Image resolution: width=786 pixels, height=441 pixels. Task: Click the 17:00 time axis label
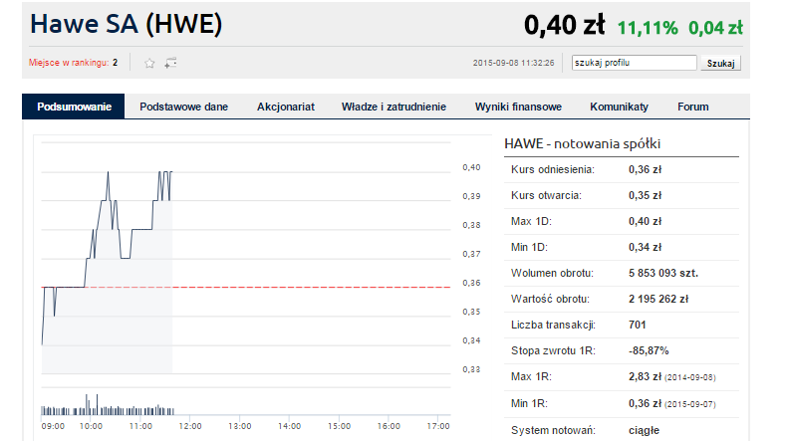point(438,426)
